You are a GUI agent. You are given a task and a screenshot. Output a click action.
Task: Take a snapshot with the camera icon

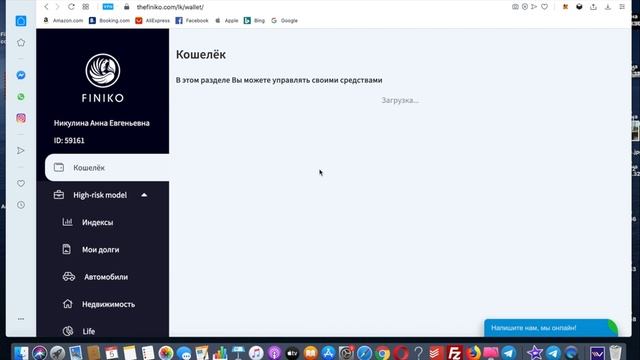(x=515, y=7)
